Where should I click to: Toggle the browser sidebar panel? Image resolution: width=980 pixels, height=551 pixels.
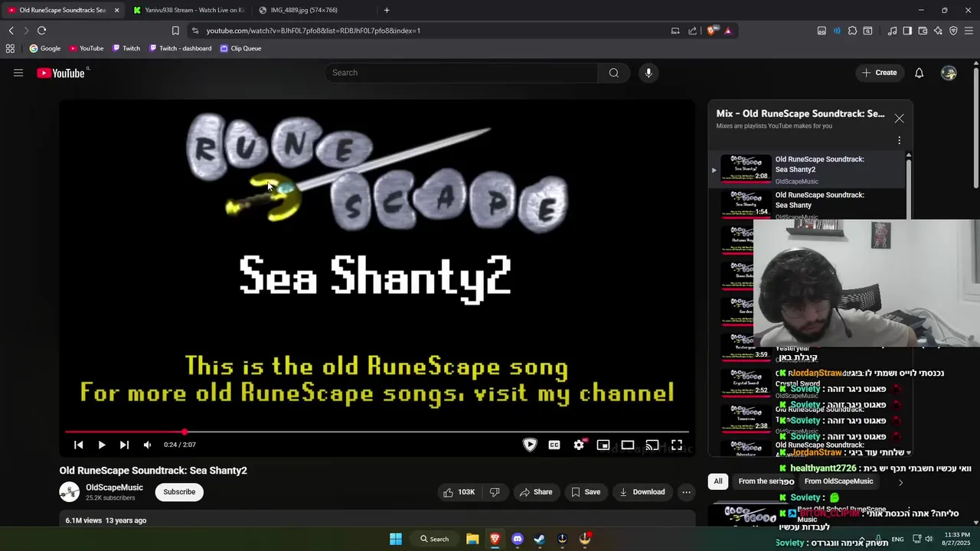(907, 31)
